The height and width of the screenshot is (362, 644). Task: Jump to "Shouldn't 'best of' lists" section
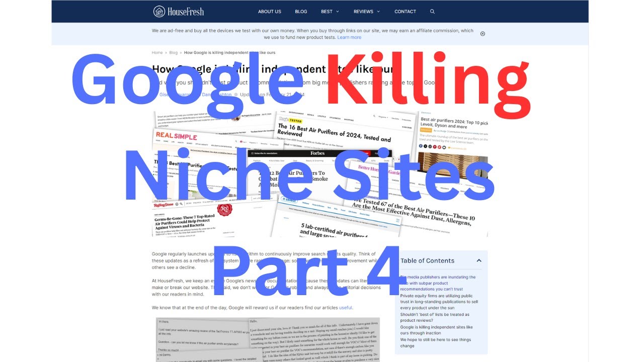[435, 318]
